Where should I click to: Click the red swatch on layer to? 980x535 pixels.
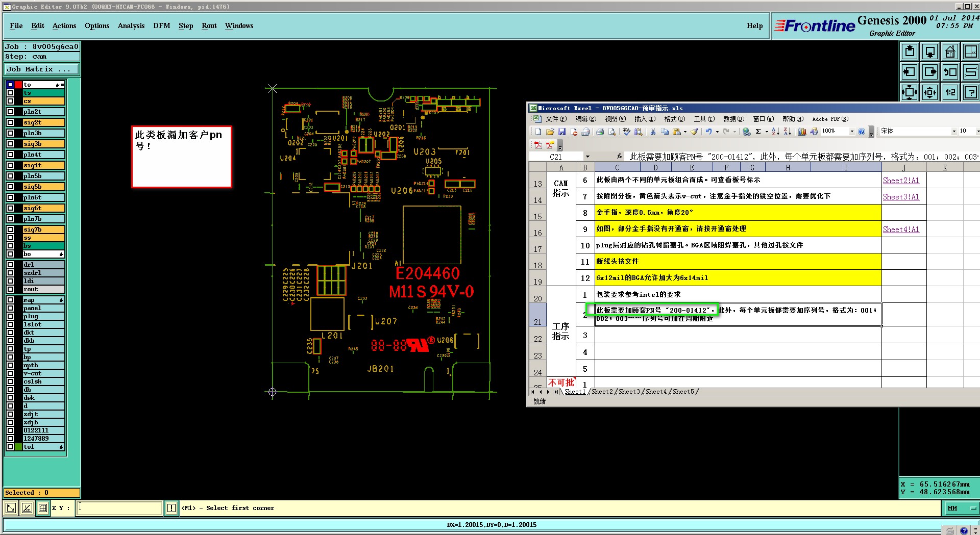(x=18, y=85)
